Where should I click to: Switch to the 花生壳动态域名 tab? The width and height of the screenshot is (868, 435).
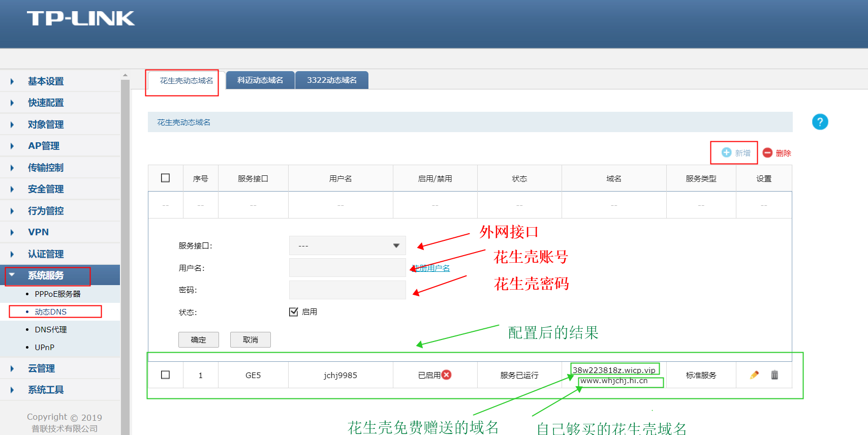(187, 80)
